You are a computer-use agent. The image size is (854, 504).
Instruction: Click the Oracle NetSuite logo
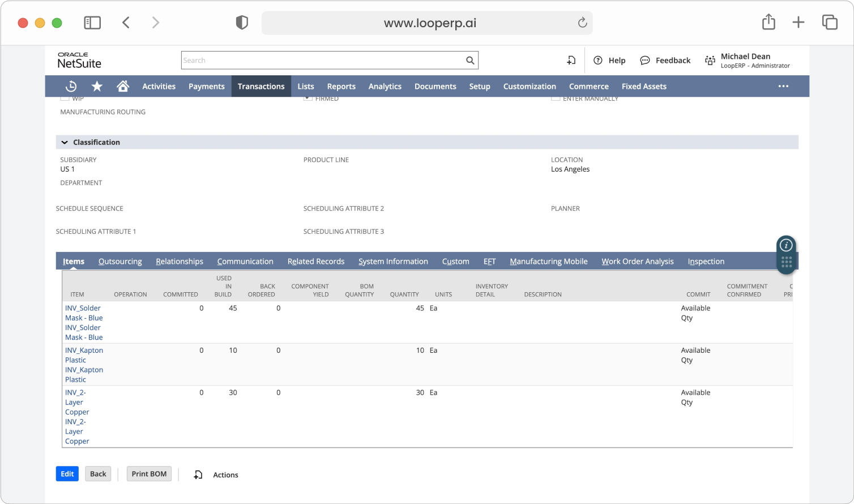[79, 61]
